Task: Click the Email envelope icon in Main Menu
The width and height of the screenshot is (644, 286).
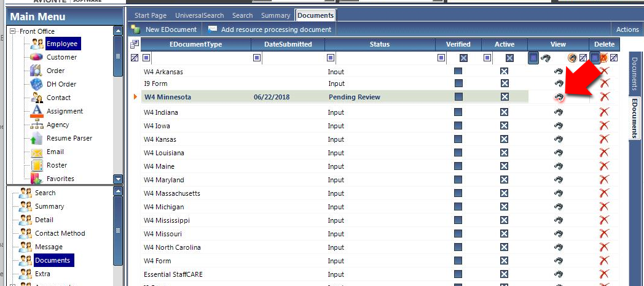Action: coord(36,152)
